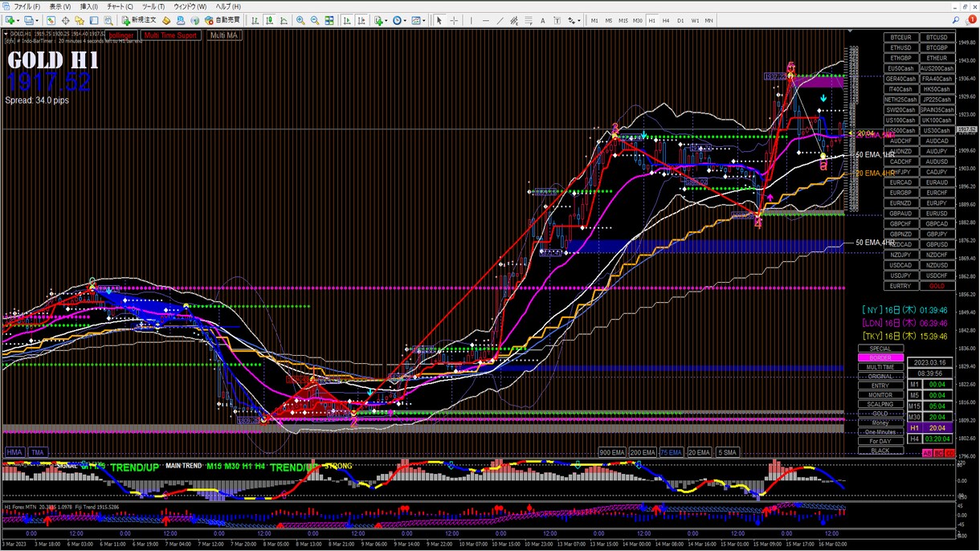Click the zoom out magnifier icon
The height and width of the screenshot is (551, 980).
tap(314, 20)
